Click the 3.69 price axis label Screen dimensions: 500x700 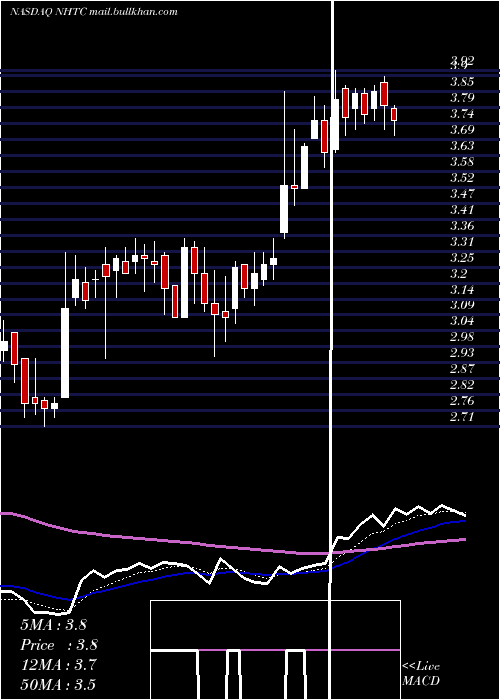(462, 130)
